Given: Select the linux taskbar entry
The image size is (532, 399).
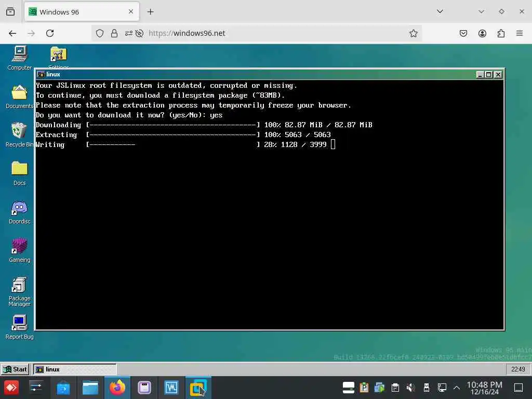Looking at the screenshot, I should point(75,369).
